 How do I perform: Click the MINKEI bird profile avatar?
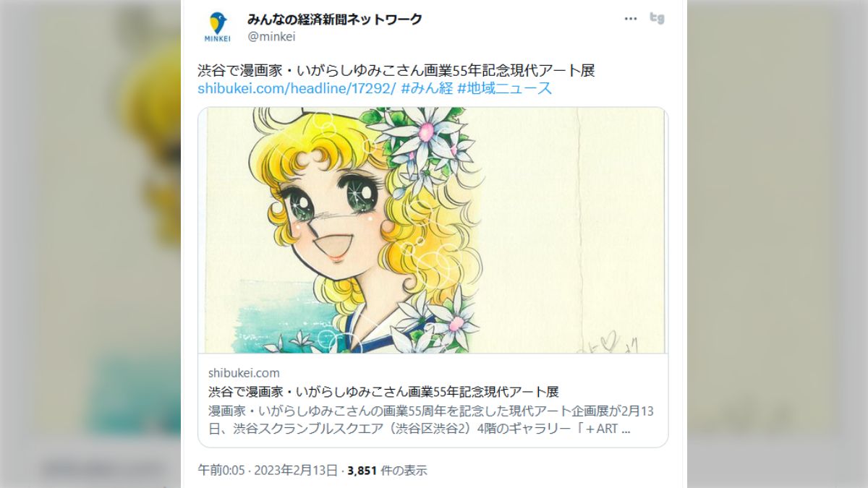click(x=218, y=27)
